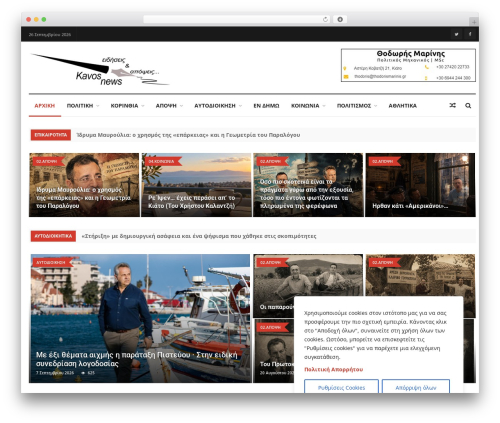Screen dimensions: 500x423
Task: Open the Με έξι θέματα αιχμής featured article
Action: point(140,318)
